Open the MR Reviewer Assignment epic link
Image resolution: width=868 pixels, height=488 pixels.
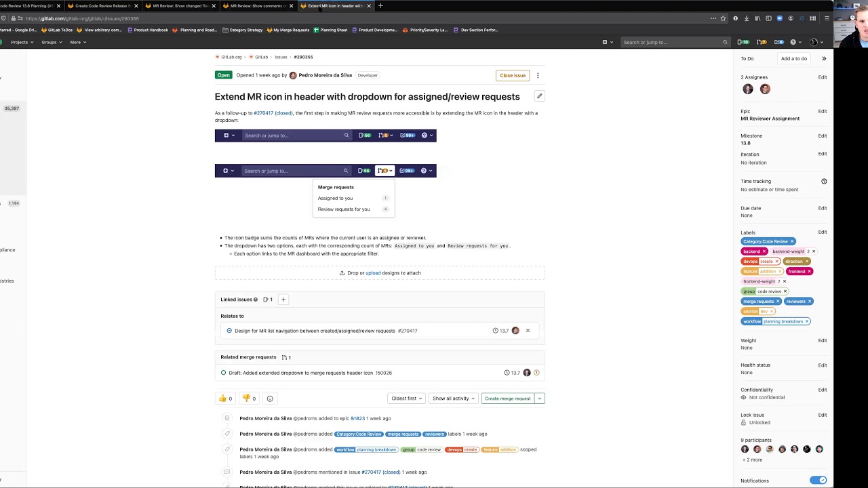pyautogui.click(x=770, y=119)
